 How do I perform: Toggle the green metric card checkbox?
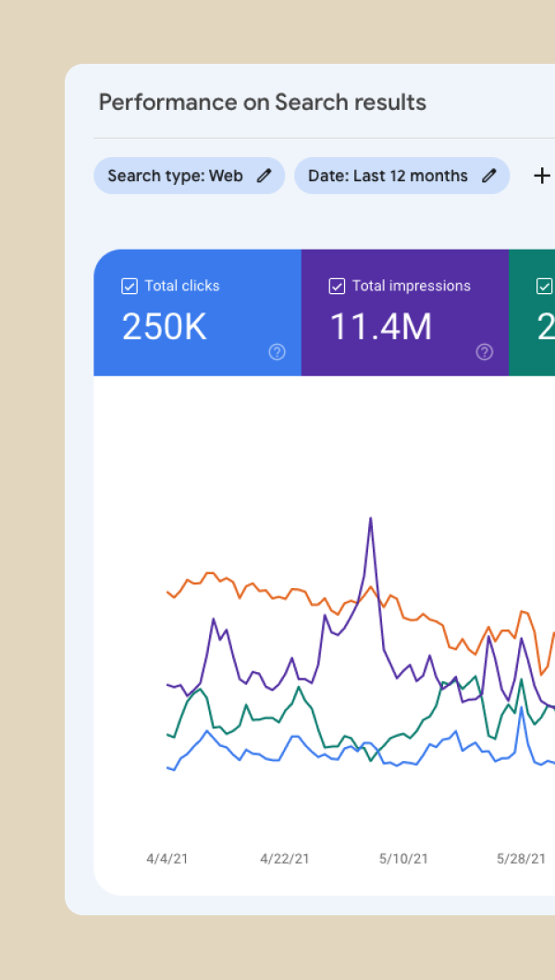point(545,287)
